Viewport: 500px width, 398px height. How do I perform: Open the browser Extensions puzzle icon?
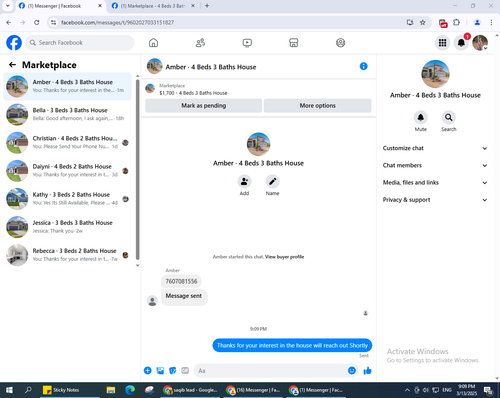point(456,22)
